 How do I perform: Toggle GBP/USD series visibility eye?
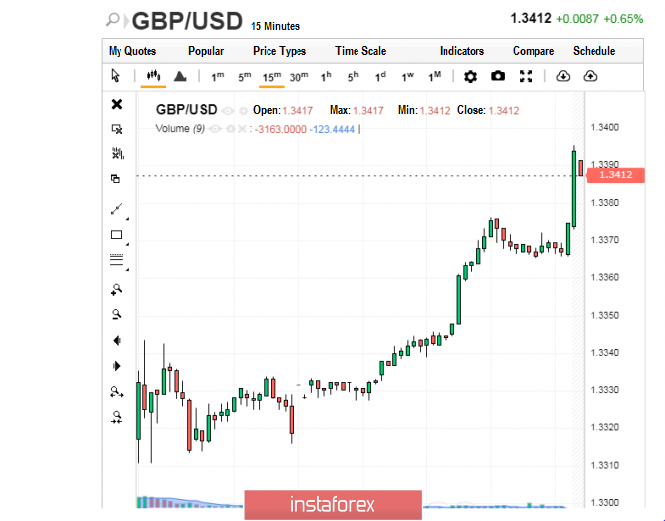228,111
